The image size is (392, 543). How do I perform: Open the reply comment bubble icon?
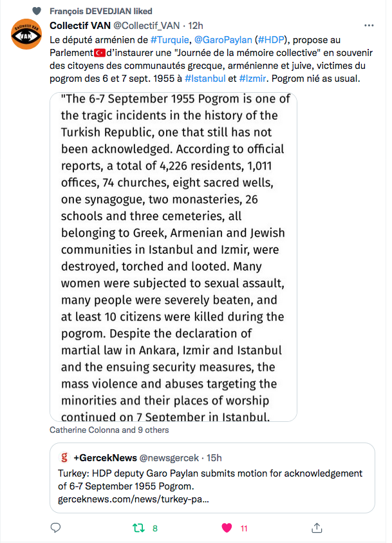55,528
